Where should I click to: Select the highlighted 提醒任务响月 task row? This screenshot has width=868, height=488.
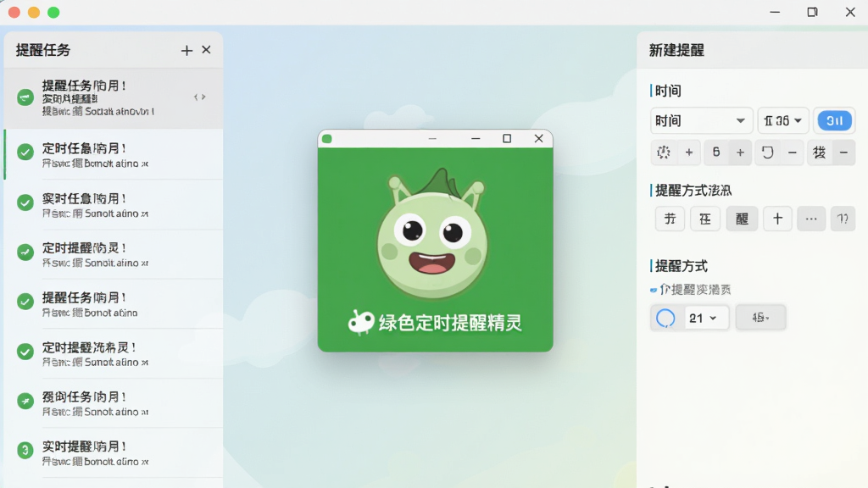coord(114,98)
